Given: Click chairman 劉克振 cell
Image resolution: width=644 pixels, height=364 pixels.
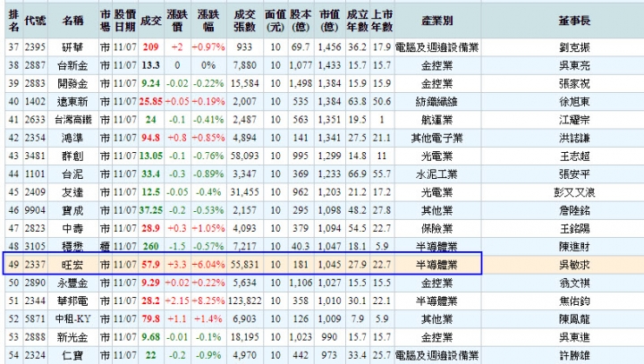Looking at the screenshot, I should pyautogui.click(x=574, y=47).
